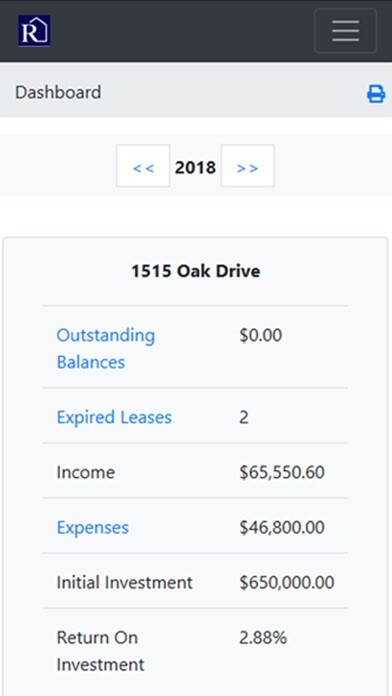Image resolution: width=392 pixels, height=696 pixels.
Task: Go to previous year with << button
Action: point(143,166)
